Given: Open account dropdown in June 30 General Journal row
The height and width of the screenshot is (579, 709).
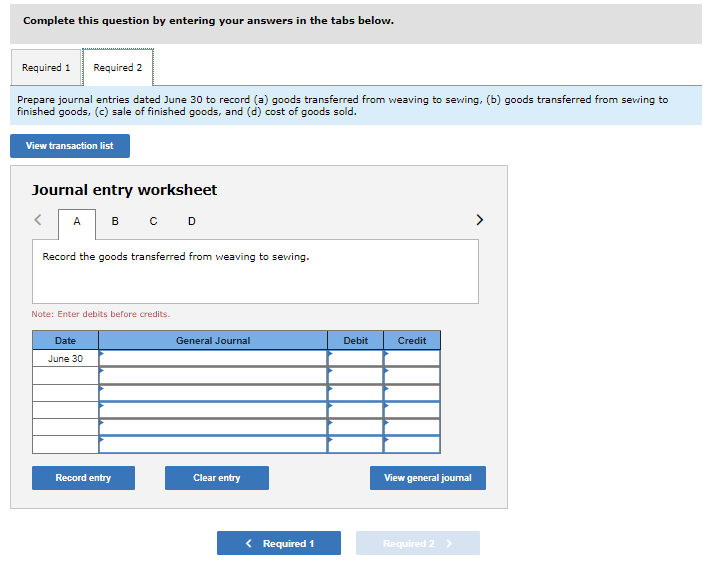Looking at the screenshot, I should click(x=213, y=358).
